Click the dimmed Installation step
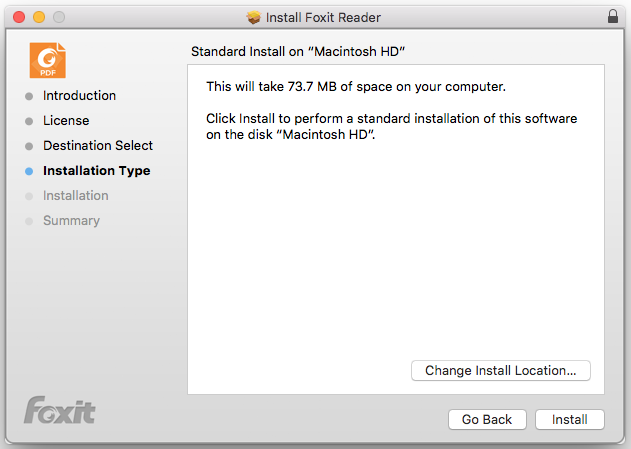The height and width of the screenshot is (449, 631). pyautogui.click(x=76, y=196)
